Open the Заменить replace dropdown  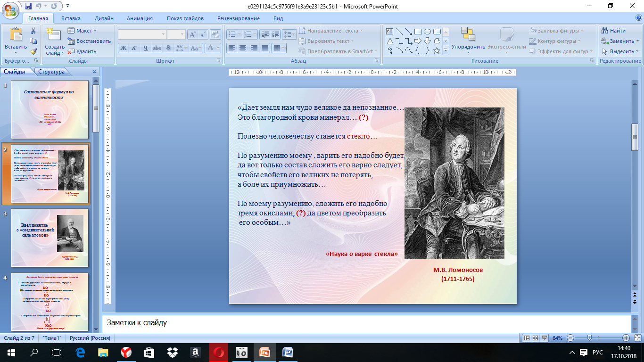pos(620,41)
